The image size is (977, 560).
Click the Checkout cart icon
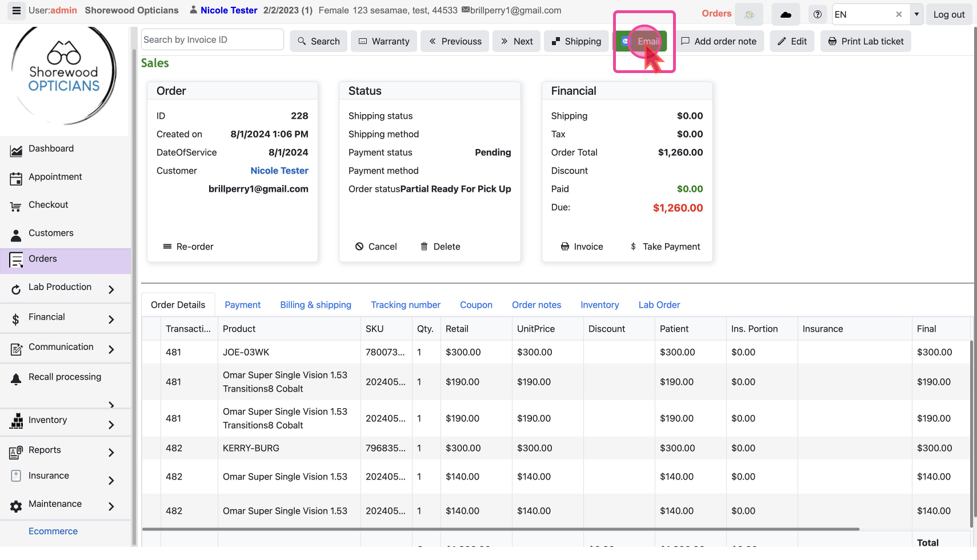point(16,207)
